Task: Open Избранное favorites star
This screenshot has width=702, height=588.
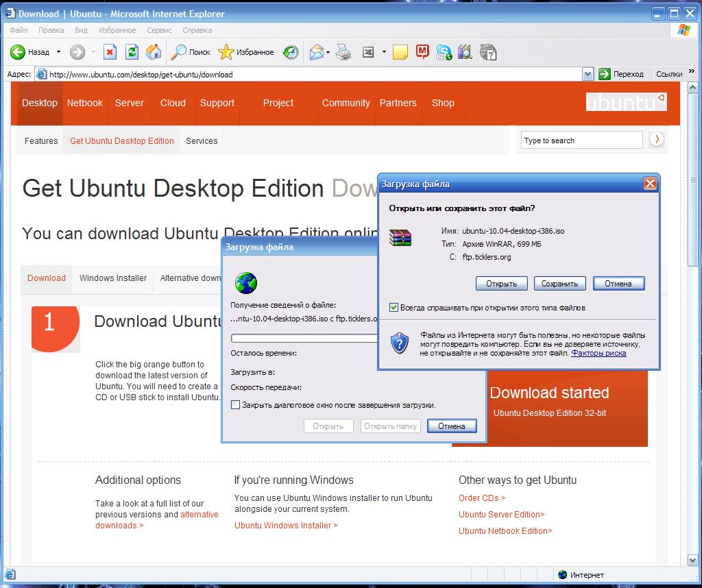Action: point(246,52)
